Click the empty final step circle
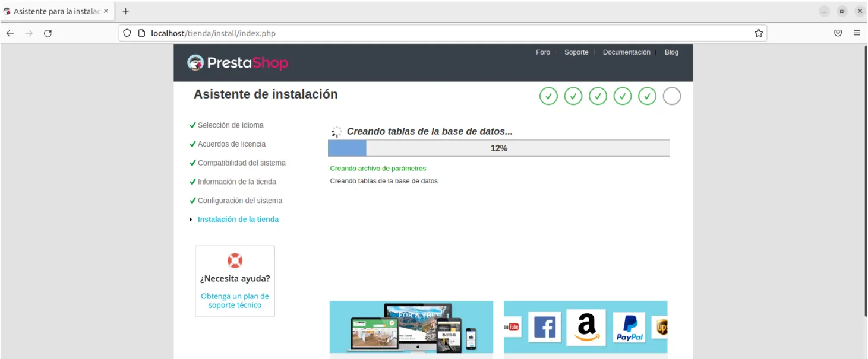 [671, 96]
